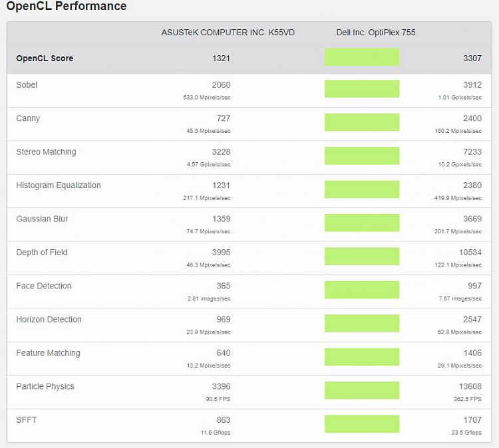This screenshot has height=448, width=499.
Task: Click the Sobel benchmark label
Action: [x=27, y=85]
